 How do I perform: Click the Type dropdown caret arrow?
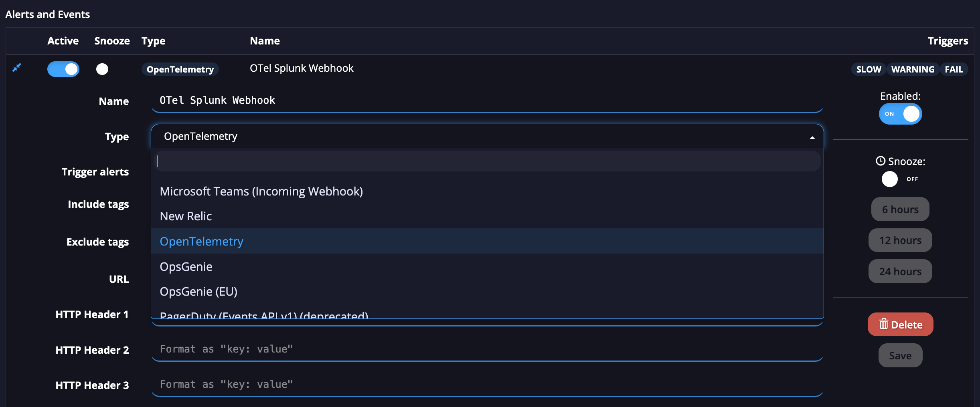tap(812, 137)
